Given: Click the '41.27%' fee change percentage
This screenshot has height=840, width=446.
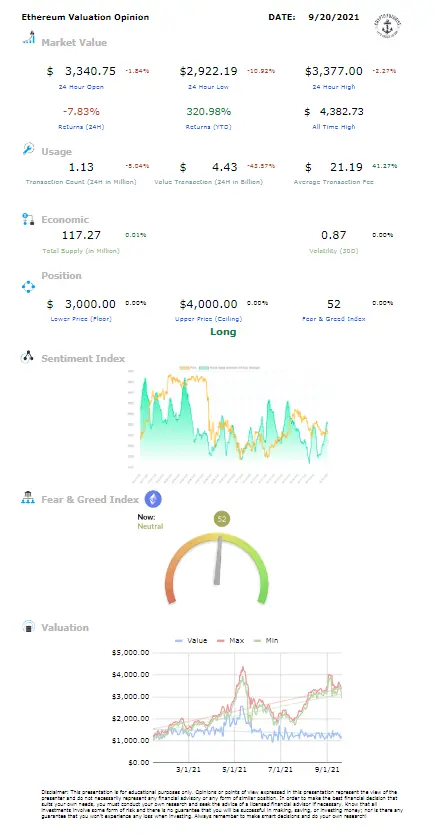Looking at the screenshot, I should (383, 166).
